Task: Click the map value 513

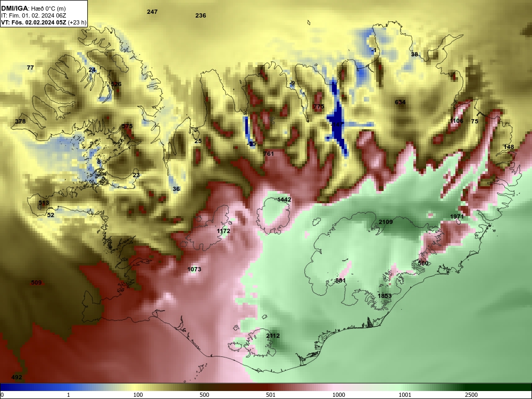Action: [x=44, y=203]
